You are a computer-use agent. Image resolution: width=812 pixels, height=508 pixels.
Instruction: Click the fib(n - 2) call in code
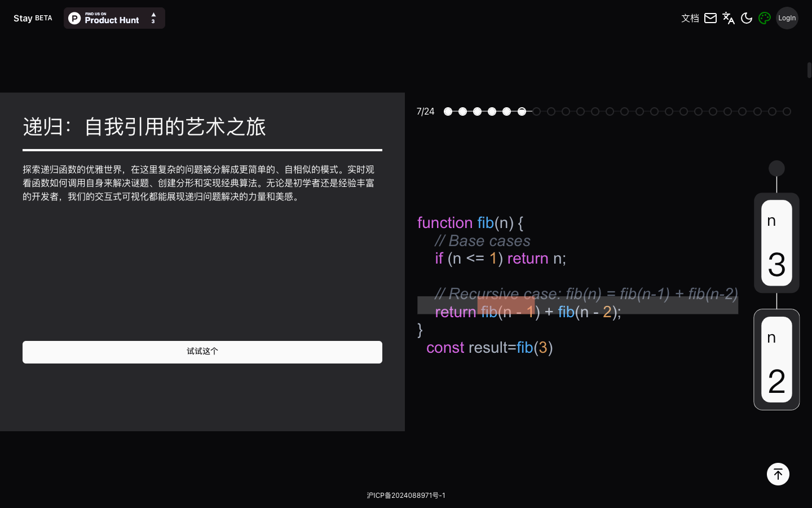click(x=586, y=312)
